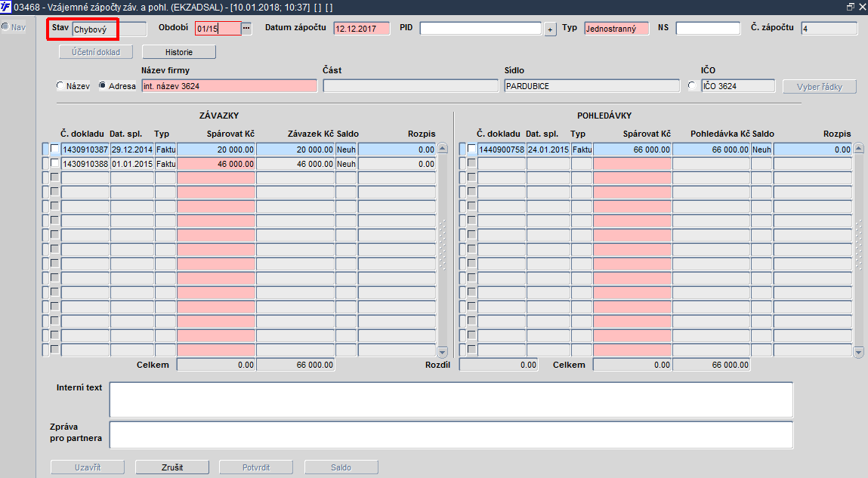The height and width of the screenshot is (478, 868).
Task: Click Závazky Celkem total 66 000.00
Action: coord(295,365)
